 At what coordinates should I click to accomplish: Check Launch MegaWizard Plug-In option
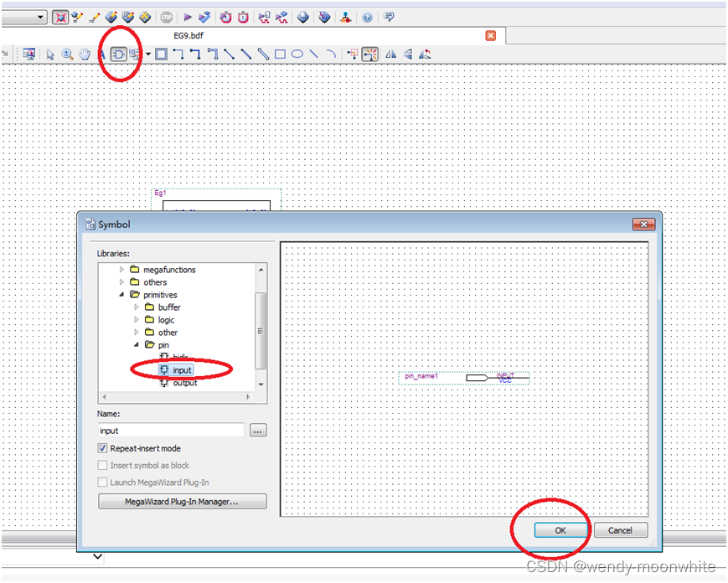point(102,482)
